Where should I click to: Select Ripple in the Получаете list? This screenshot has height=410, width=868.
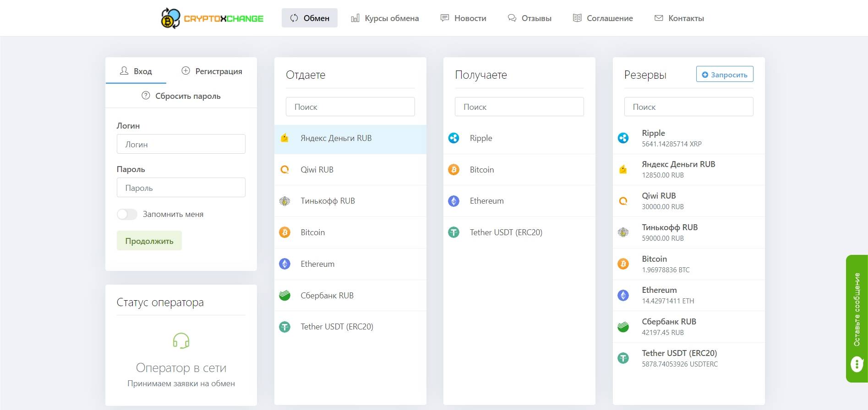(519, 138)
